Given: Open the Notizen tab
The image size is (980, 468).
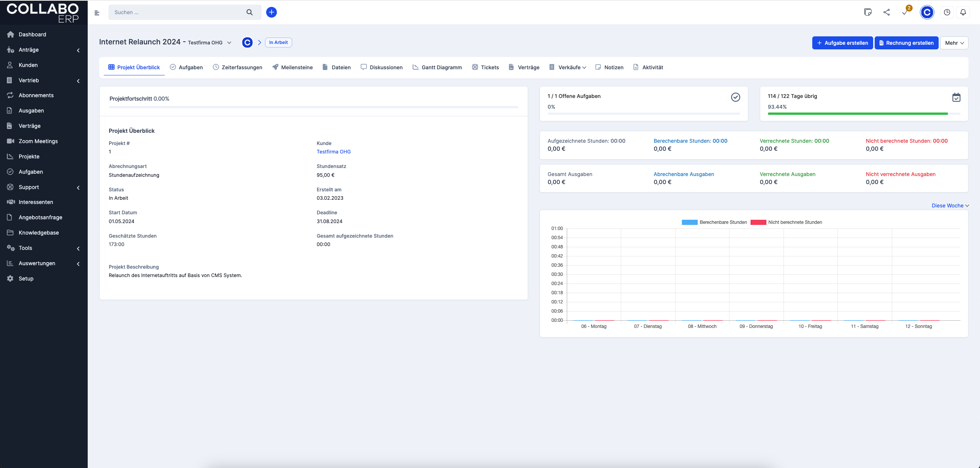Looking at the screenshot, I should pyautogui.click(x=609, y=67).
